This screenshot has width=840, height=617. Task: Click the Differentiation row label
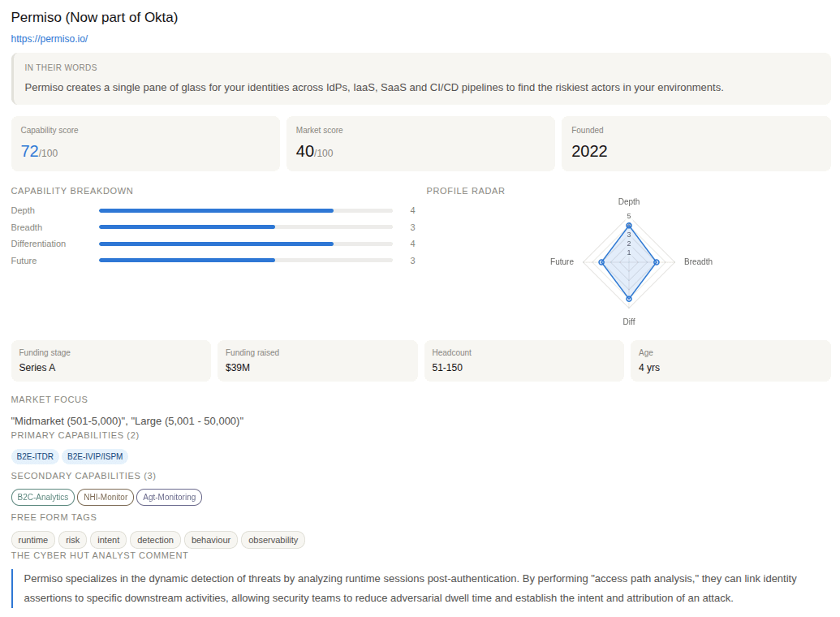(39, 244)
